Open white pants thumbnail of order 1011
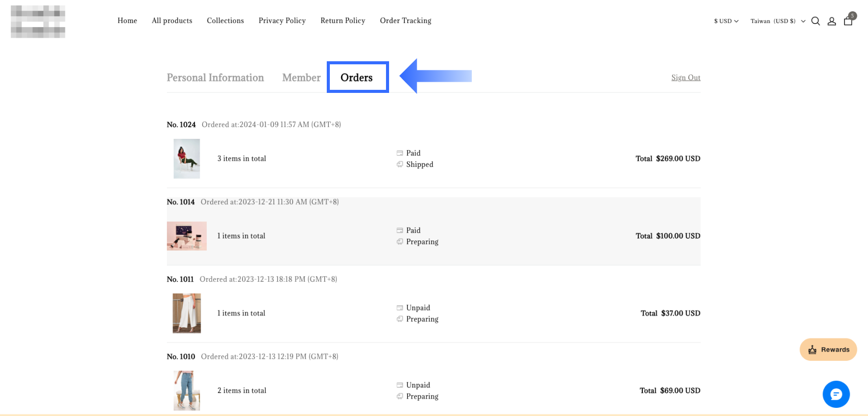 [x=186, y=313]
